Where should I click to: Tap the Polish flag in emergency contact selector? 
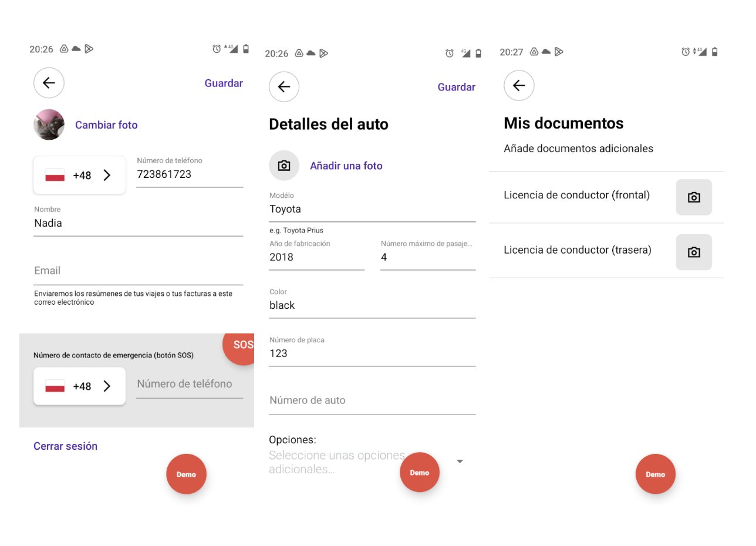55,386
